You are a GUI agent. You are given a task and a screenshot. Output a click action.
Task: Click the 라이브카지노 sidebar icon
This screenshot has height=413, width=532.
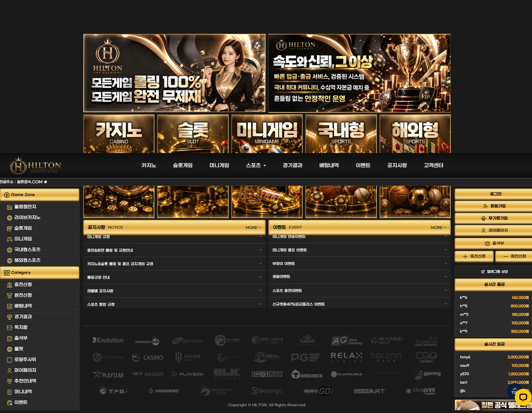point(10,218)
